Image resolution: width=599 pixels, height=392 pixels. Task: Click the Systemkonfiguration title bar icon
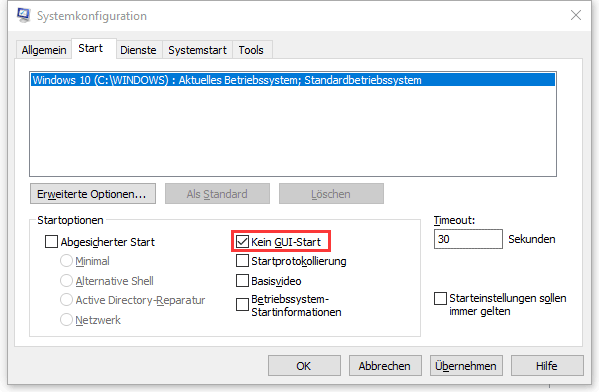24,15
